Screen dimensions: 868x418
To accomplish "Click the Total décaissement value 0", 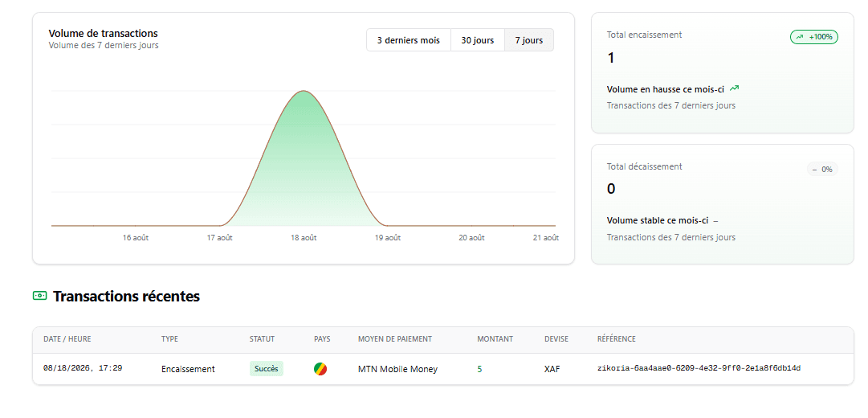I will (611, 189).
